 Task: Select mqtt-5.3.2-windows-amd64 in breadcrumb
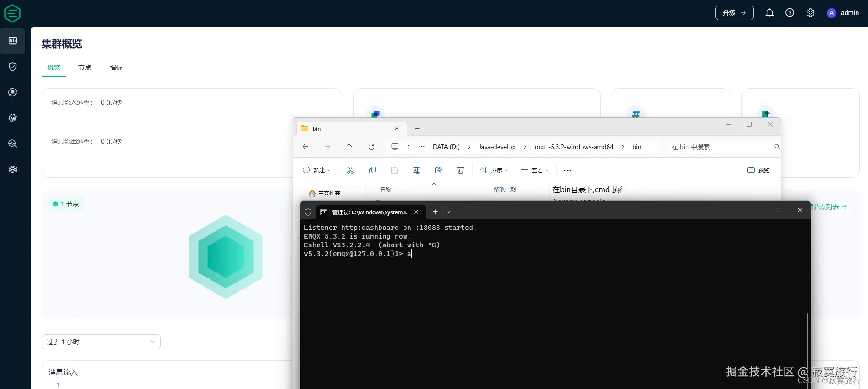click(x=574, y=147)
